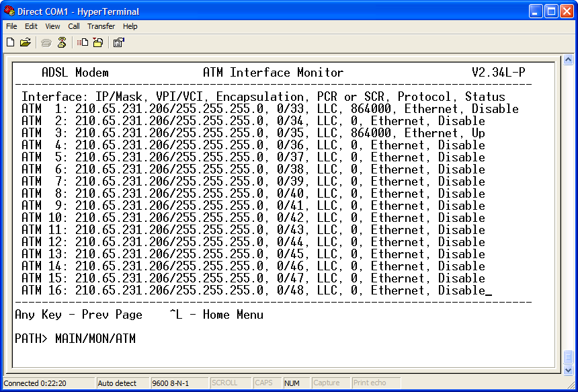This screenshot has width=578, height=392.
Task: Click the vertical scrollbar down arrow
Action: pos(568,370)
